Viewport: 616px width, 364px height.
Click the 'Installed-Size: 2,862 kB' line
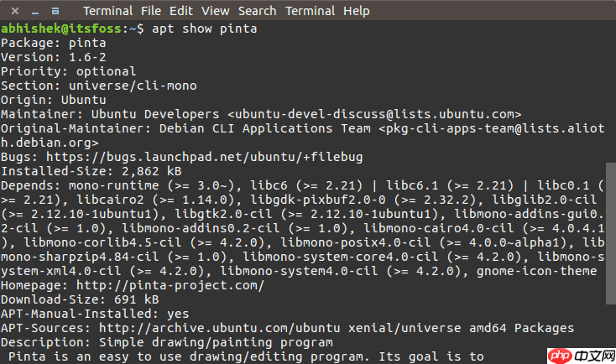tap(91, 171)
